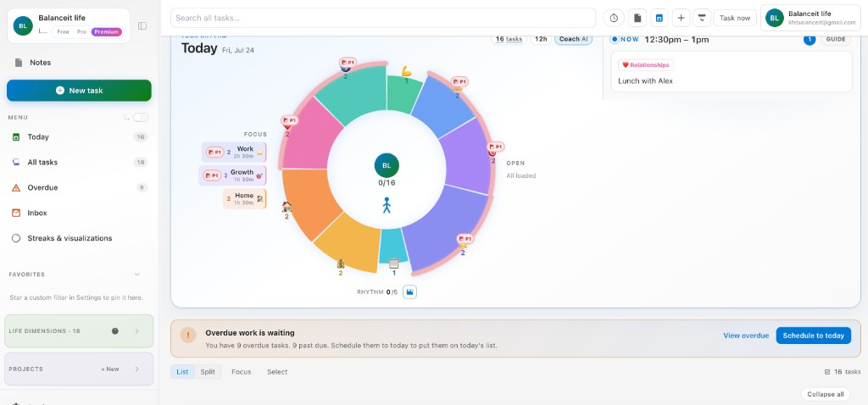The height and width of the screenshot is (405, 868).
Task: Switch to the Split view tab
Action: point(208,372)
